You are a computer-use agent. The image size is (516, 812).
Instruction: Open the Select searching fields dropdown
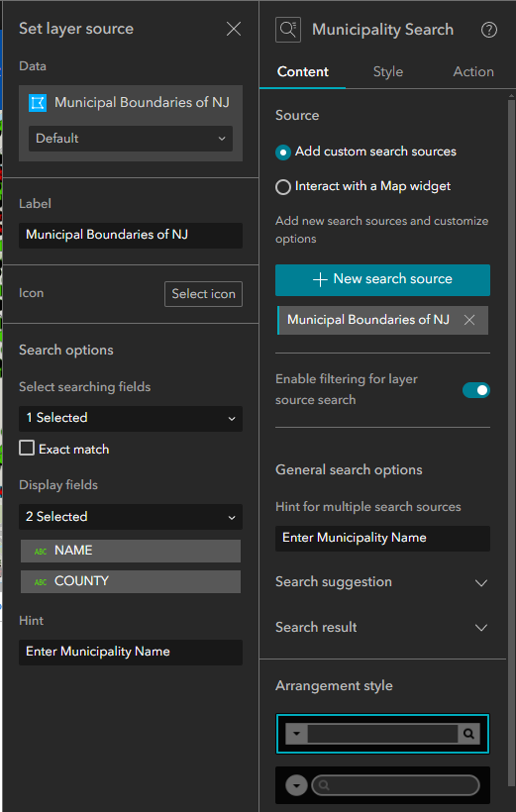[x=131, y=419]
